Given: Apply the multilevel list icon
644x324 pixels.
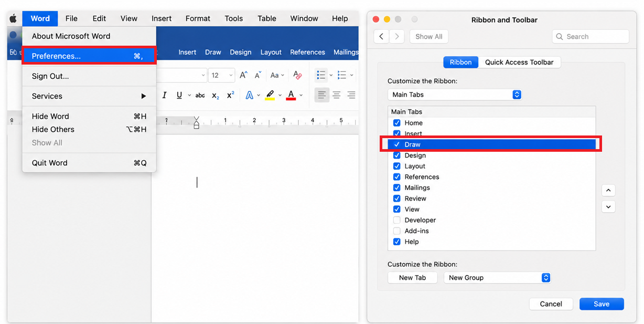Looking at the screenshot, I should click(342, 75).
